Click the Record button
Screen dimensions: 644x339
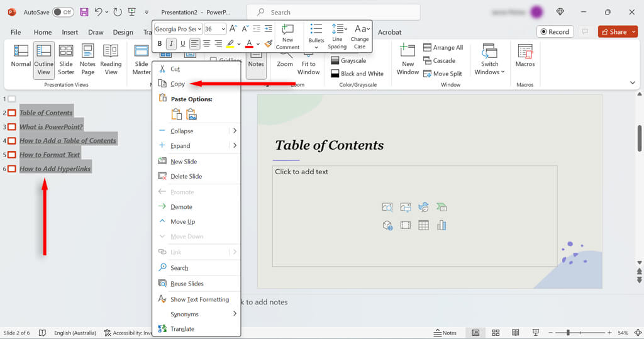point(553,31)
